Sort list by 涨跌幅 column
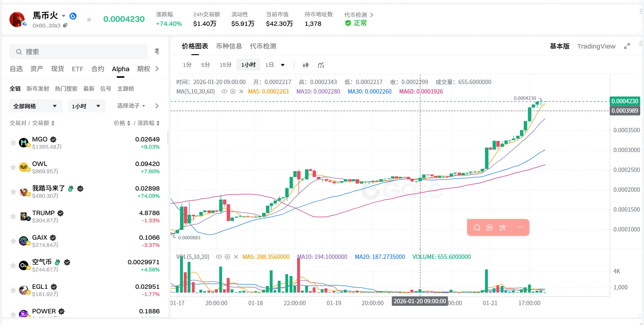Viewport: 644px width, 325px height. (149, 123)
